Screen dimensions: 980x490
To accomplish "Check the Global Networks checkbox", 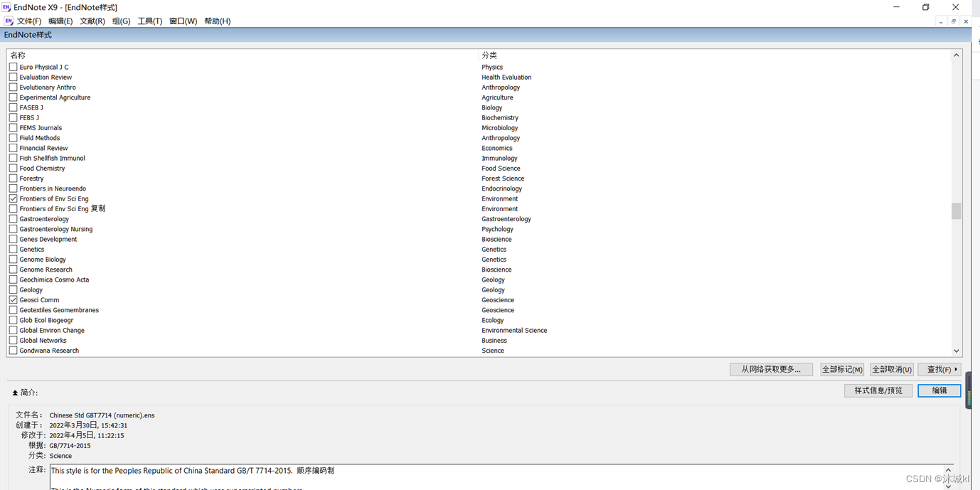I will (x=13, y=340).
